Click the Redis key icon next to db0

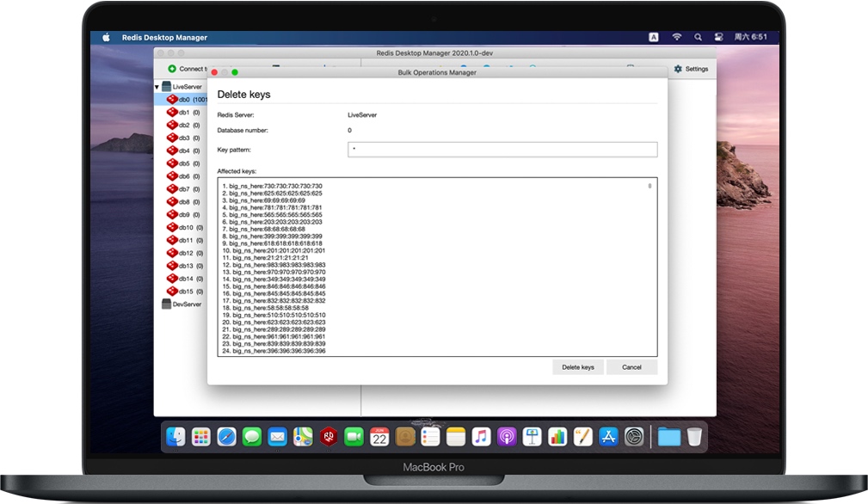[x=172, y=100]
